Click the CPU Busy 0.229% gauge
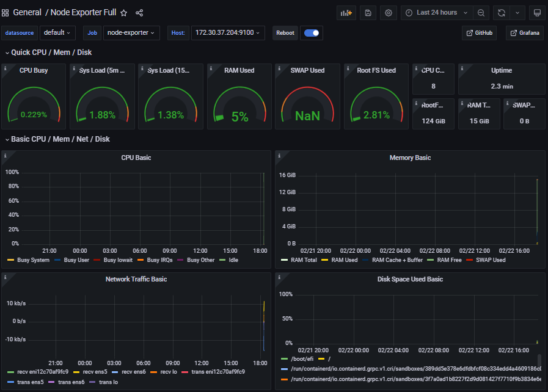 (x=34, y=104)
